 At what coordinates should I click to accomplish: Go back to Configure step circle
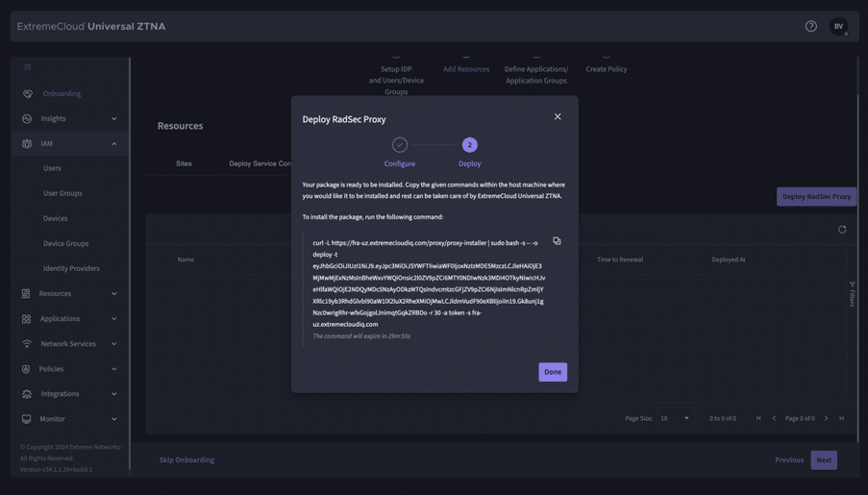click(x=400, y=145)
